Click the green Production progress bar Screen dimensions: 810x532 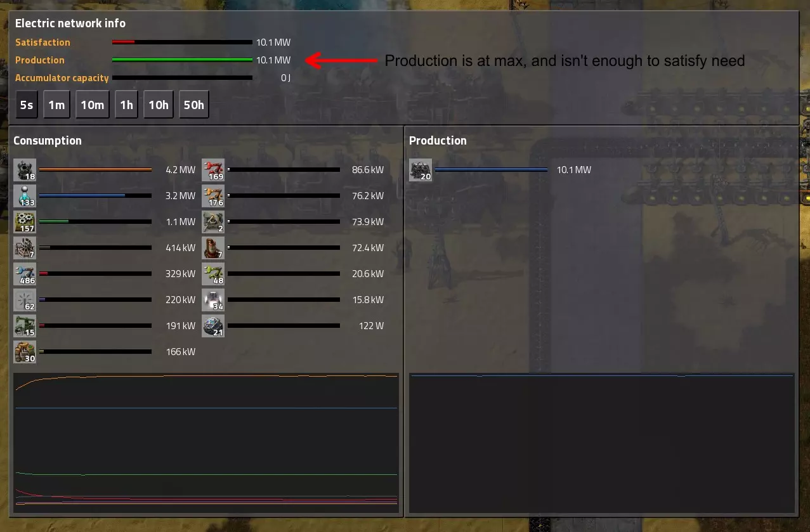pos(182,60)
